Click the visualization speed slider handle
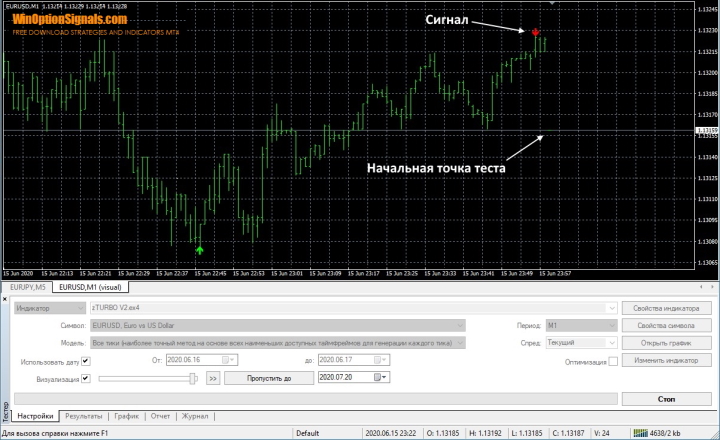This screenshot has width=720, height=440. click(x=193, y=378)
